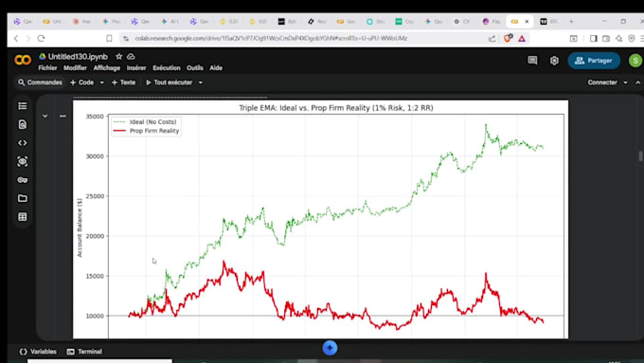The height and width of the screenshot is (363, 644).
Task: Star the Untitled130.ipynb notebook
Action: pyautogui.click(x=118, y=56)
